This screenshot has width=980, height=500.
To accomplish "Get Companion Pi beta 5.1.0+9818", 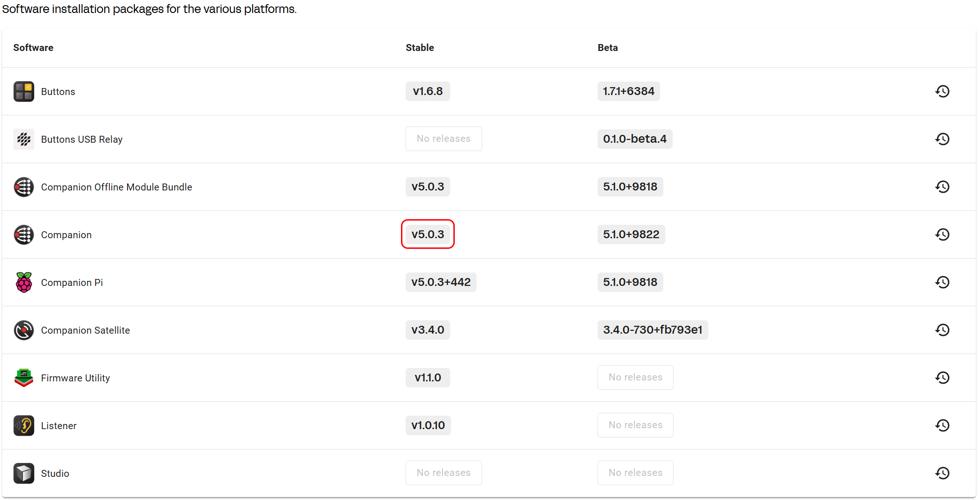I will [x=630, y=282].
